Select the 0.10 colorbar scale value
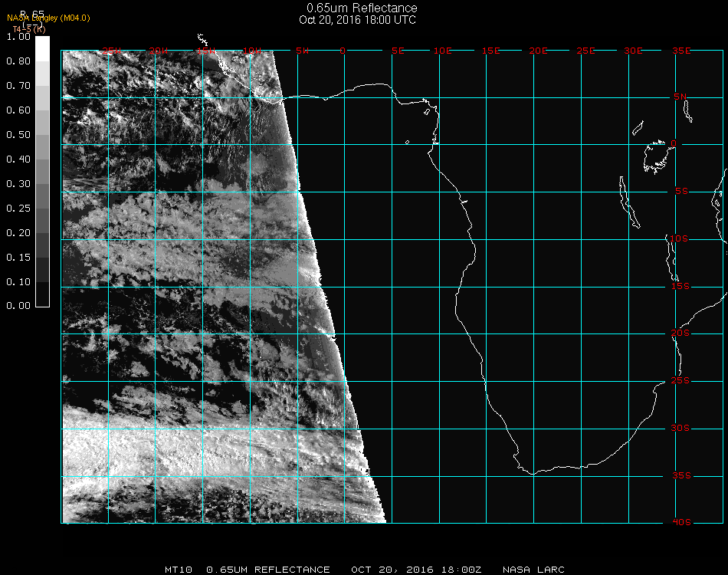Image resolution: width=728 pixels, height=575 pixels. point(18,282)
